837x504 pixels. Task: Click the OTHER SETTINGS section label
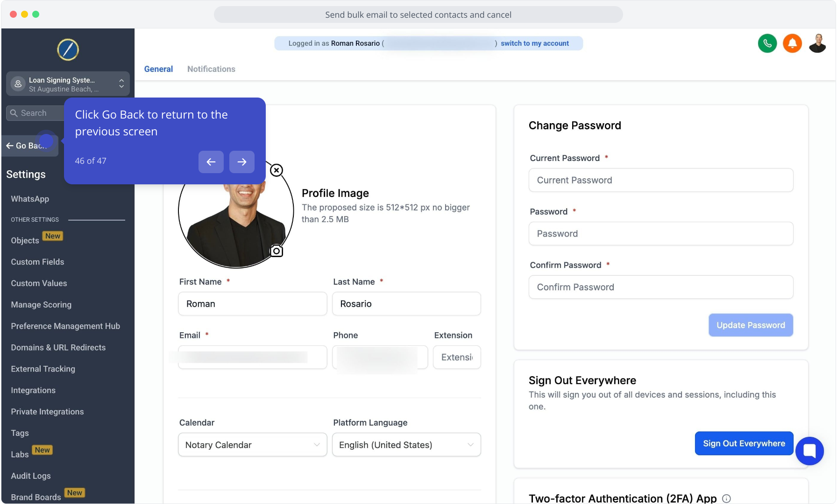35,220
